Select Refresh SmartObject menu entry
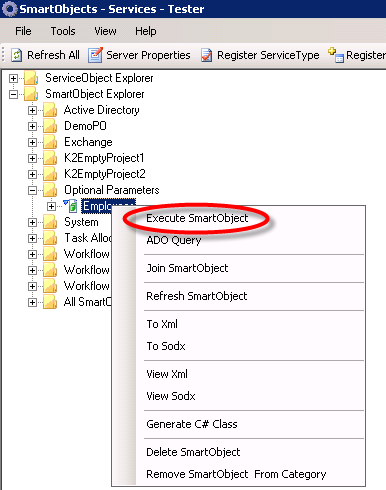Screen dimensions: 386x490 click(197, 296)
